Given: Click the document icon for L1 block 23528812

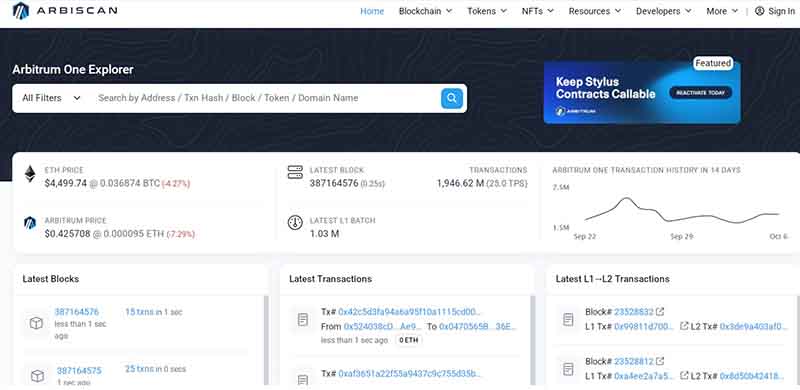Looking at the screenshot, I should point(568,369).
